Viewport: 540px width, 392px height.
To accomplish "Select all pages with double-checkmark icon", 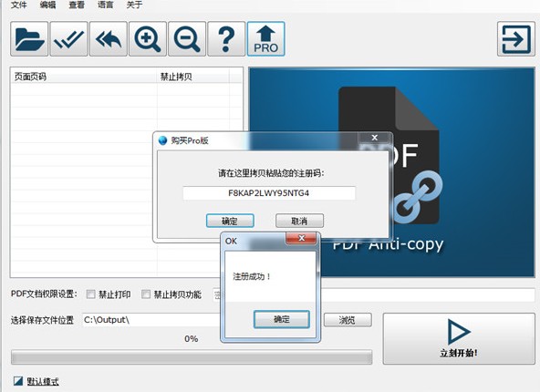I will pos(69,39).
